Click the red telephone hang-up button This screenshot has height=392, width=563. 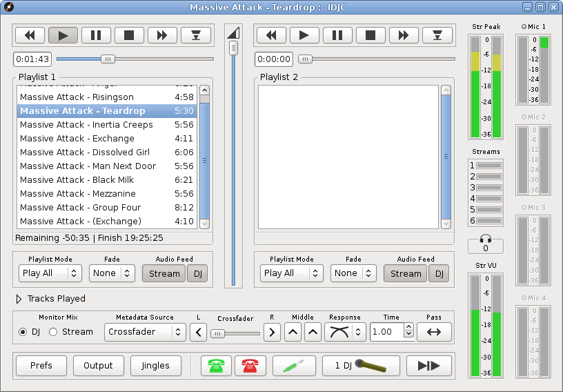(x=250, y=366)
